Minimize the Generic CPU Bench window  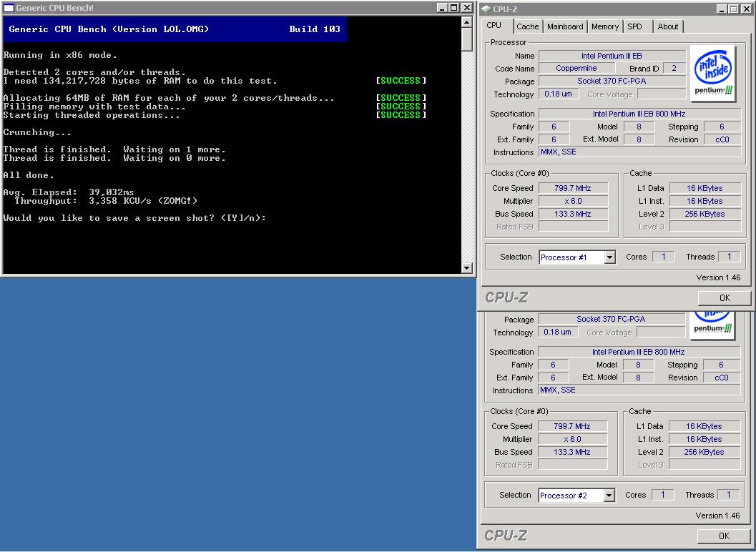point(442,8)
